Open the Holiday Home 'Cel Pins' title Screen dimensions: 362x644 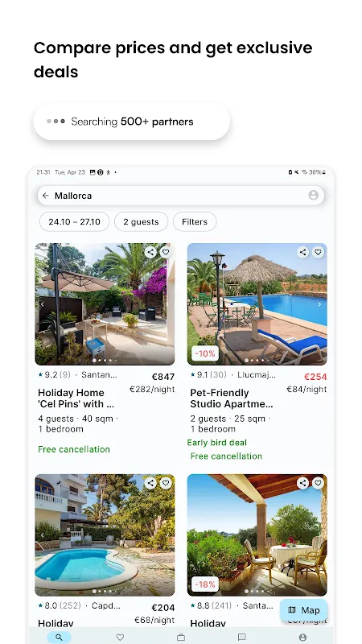click(76, 398)
